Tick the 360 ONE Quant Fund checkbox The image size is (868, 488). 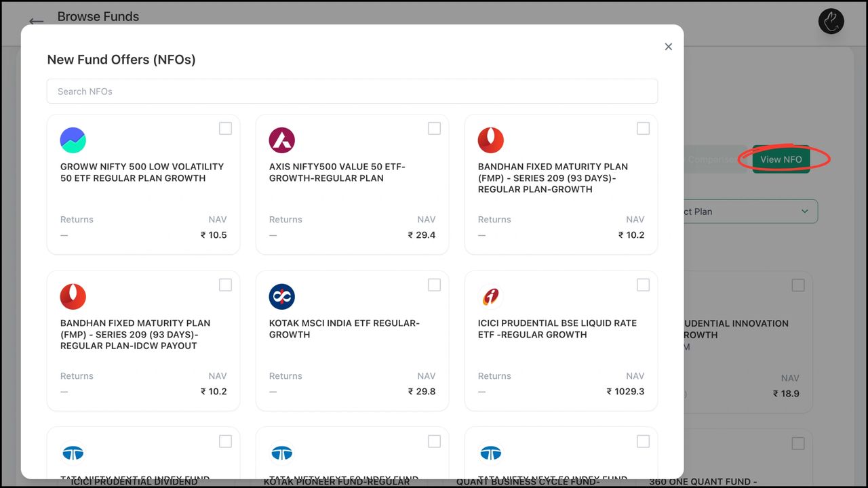pos(798,443)
